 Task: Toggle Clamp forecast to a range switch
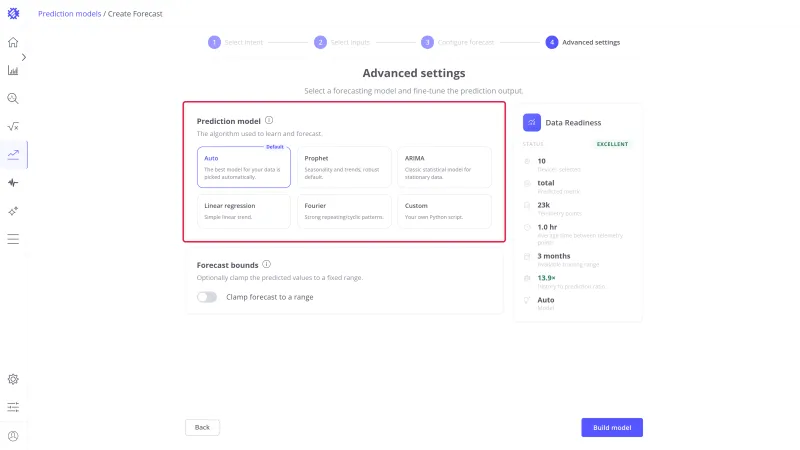[207, 297]
